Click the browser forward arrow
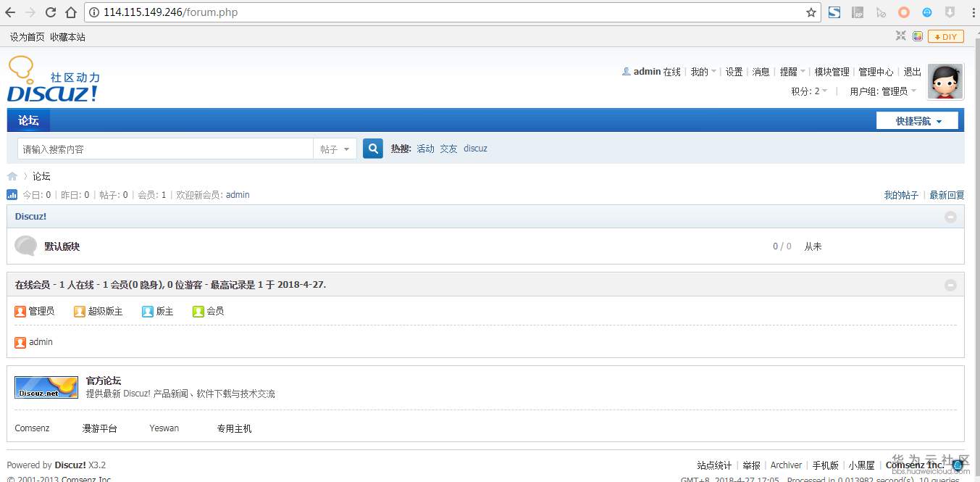This screenshot has width=980, height=482. click(x=30, y=12)
